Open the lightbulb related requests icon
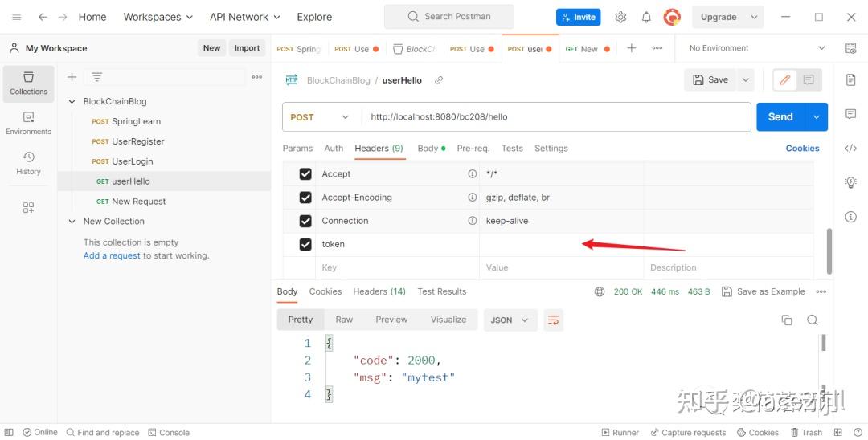Image resolution: width=868 pixels, height=440 pixels. (851, 181)
